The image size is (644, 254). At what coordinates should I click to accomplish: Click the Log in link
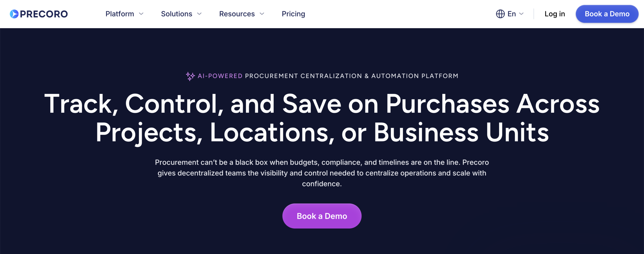click(x=555, y=14)
